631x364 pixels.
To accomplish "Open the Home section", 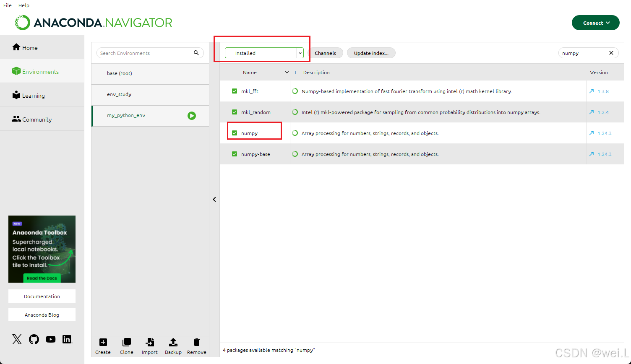I will coord(42,47).
